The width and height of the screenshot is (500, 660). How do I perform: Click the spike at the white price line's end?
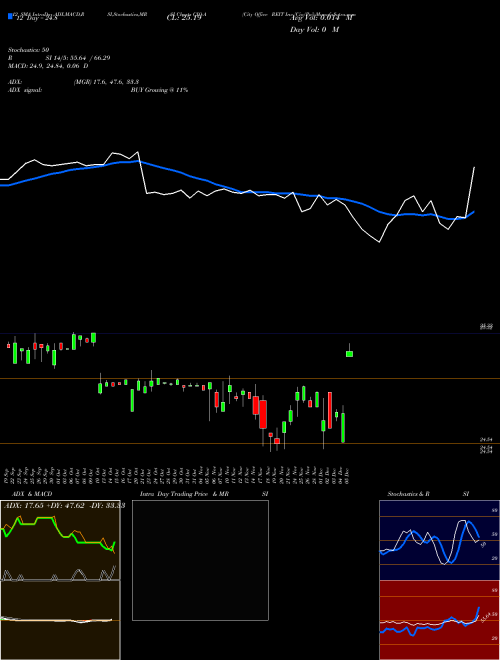pos(474,168)
